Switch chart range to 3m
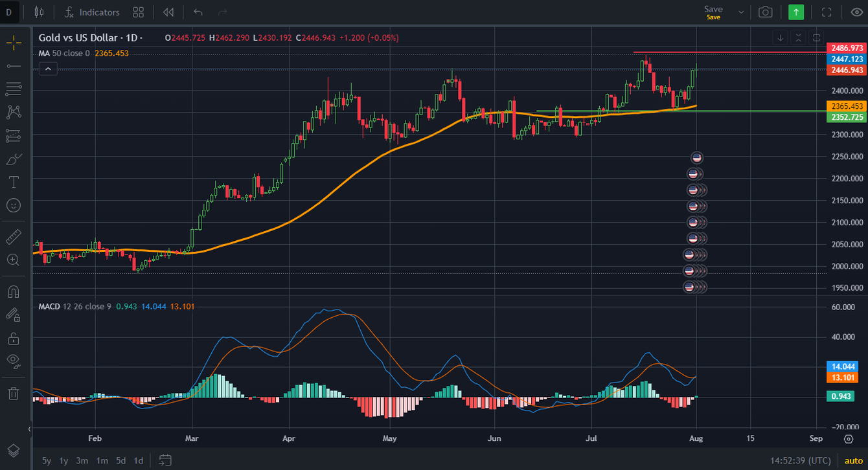Viewport: 868px width, 470px height. [82, 460]
